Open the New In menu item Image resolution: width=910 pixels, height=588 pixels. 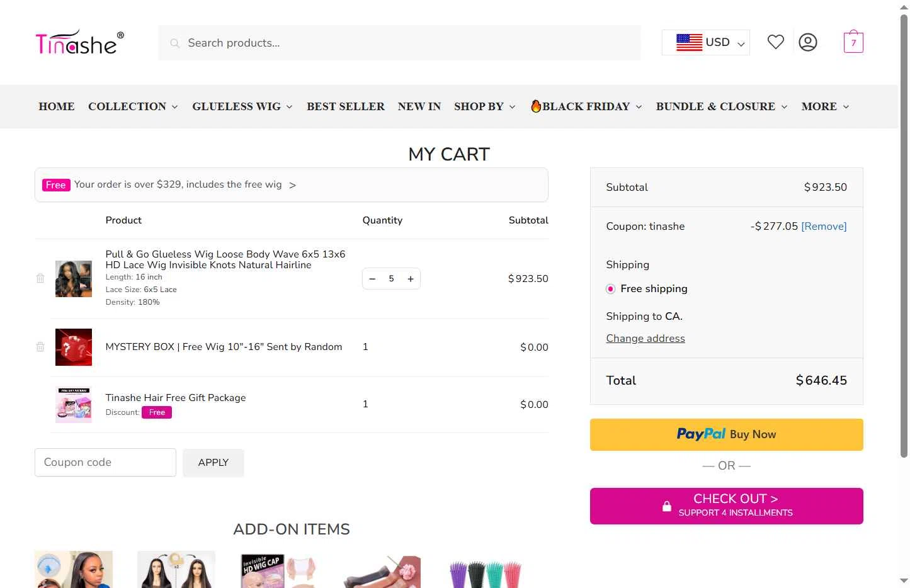point(419,106)
